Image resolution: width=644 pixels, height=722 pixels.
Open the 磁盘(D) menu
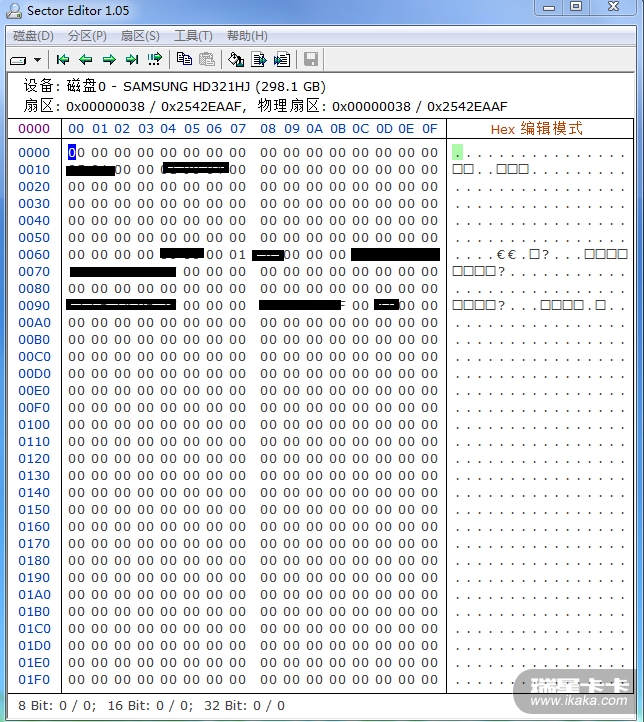point(33,36)
